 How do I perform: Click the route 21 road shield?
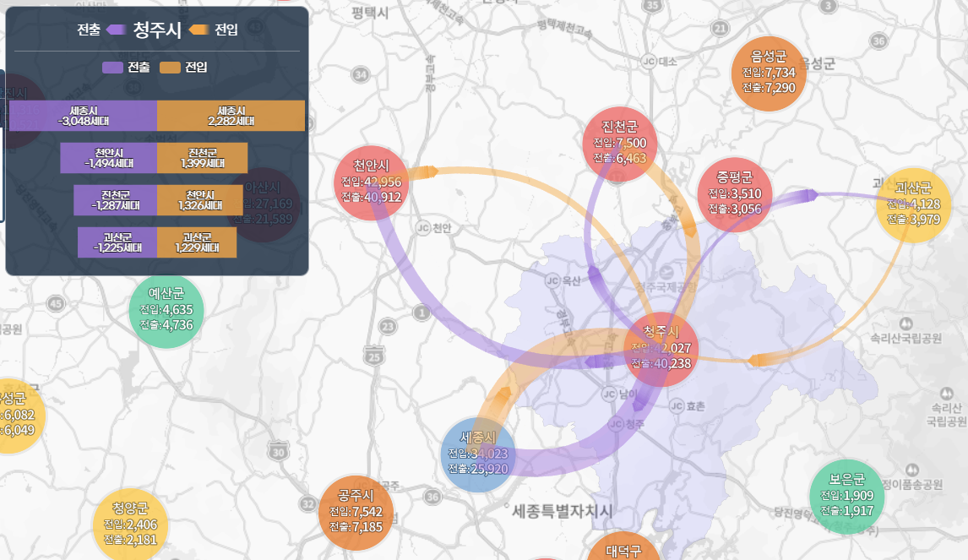[x=720, y=28]
